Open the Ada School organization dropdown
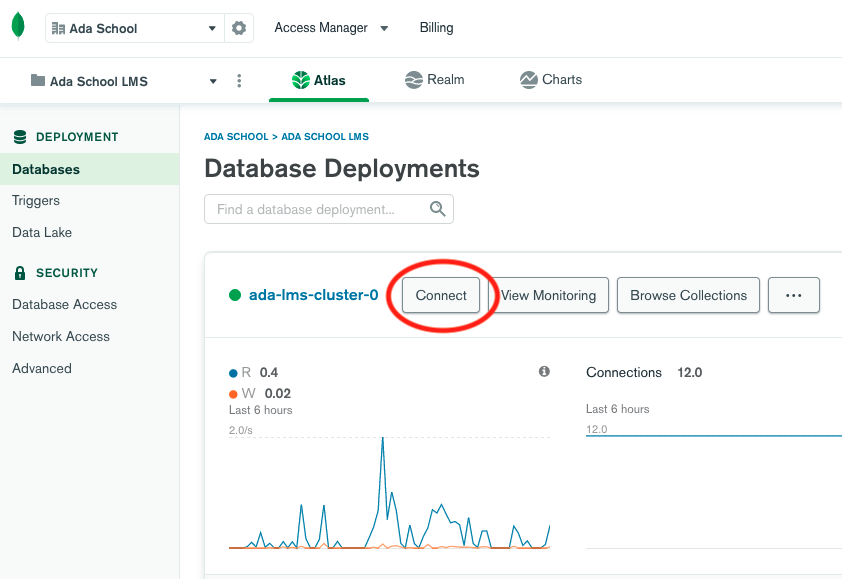The image size is (842, 579). pos(134,28)
